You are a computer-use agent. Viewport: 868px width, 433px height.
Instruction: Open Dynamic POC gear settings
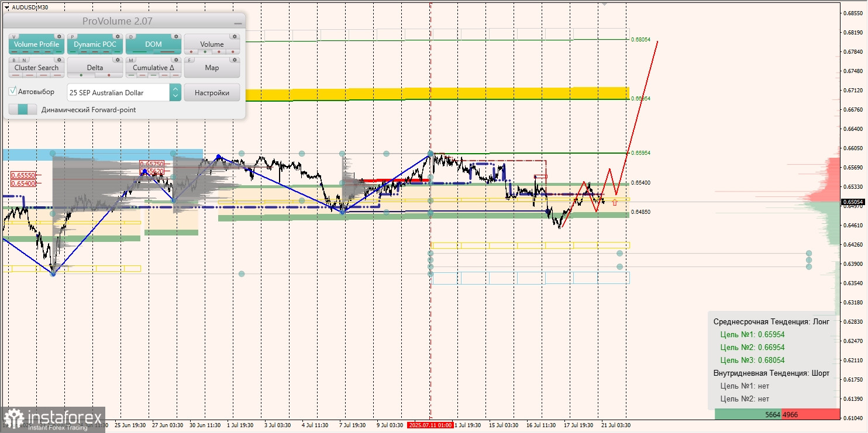(117, 36)
